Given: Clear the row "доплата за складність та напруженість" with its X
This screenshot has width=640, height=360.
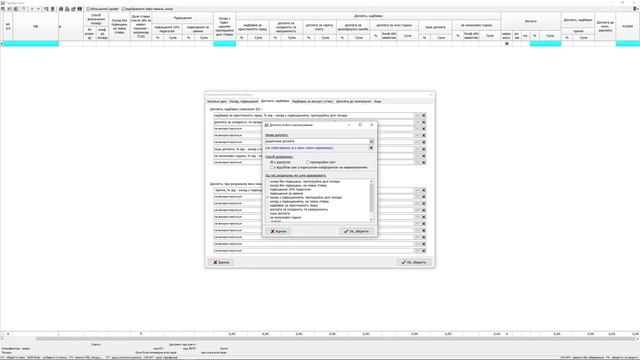Looking at the screenshot, I should (423, 122).
